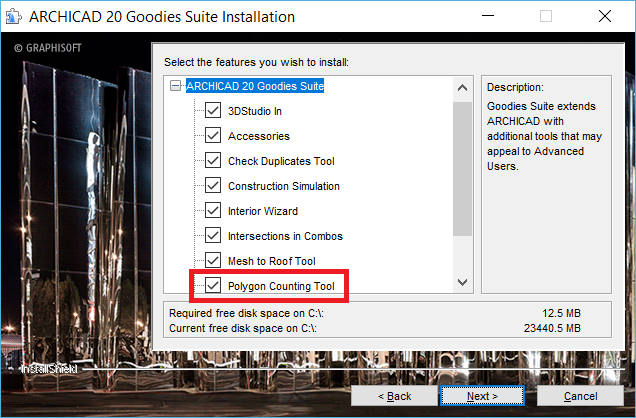
Task: Uncheck the 3DStudio In checkbox
Action: pos(212,110)
